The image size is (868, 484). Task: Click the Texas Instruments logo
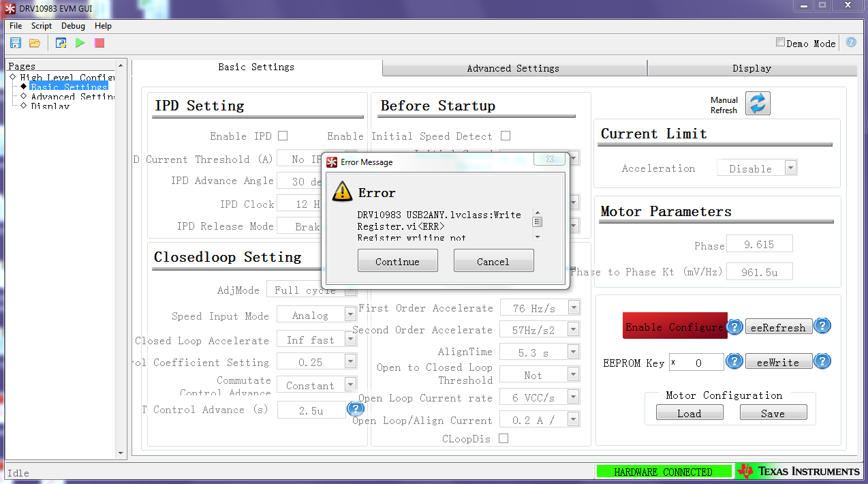click(x=799, y=471)
